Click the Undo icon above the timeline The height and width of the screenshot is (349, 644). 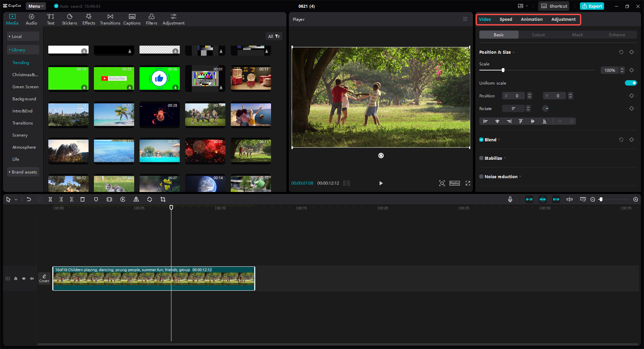click(29, 199)
